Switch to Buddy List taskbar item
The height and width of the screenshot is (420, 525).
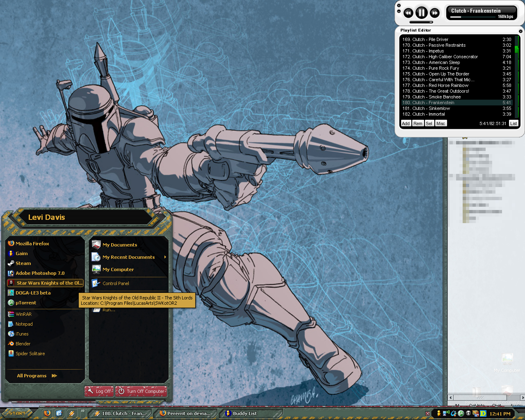pos(251,413)
